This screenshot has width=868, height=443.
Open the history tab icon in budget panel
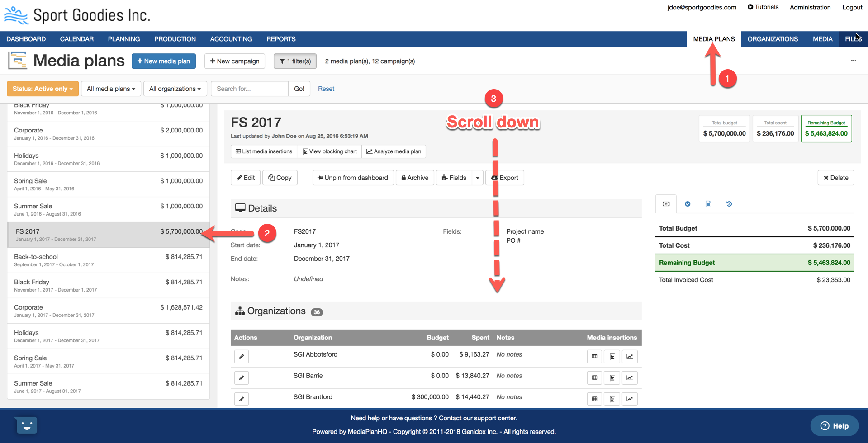729,204
